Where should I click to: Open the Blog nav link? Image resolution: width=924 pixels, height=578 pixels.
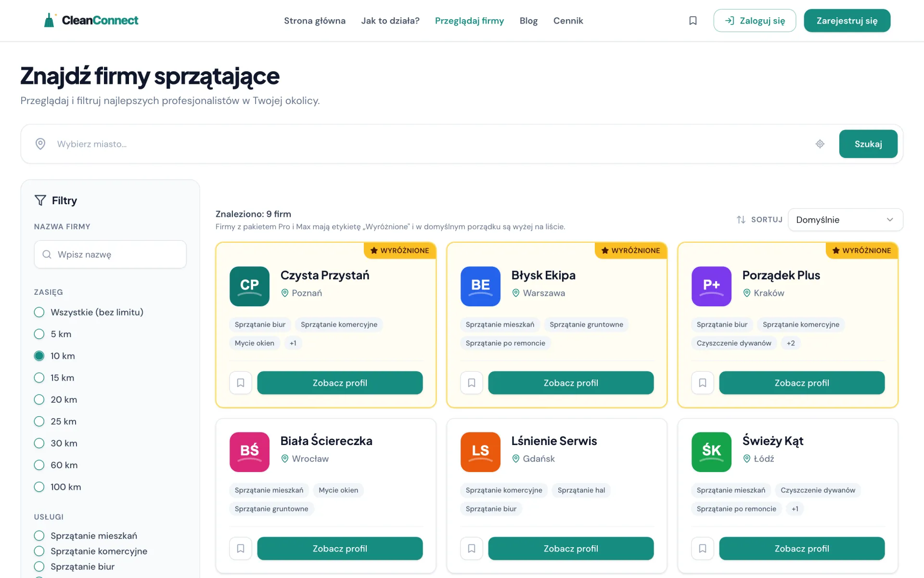coord(528,21)
